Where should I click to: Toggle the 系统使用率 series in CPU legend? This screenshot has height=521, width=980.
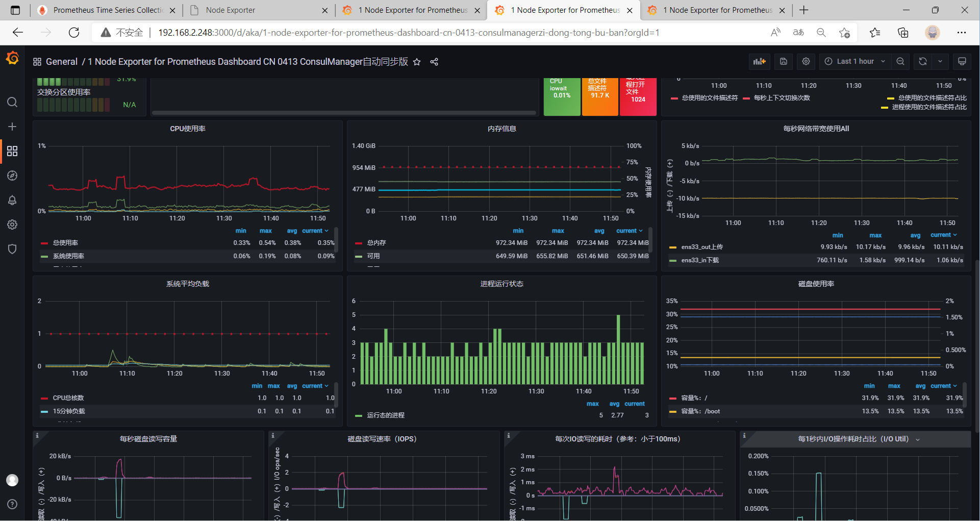(x=68, y=256)
